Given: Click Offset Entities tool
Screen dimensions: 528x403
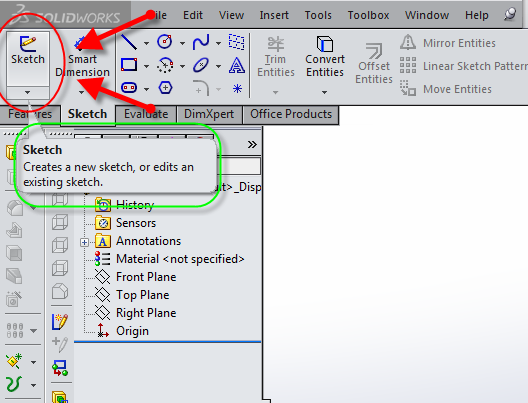Looking at the screenshot, I should pos(374,63).
